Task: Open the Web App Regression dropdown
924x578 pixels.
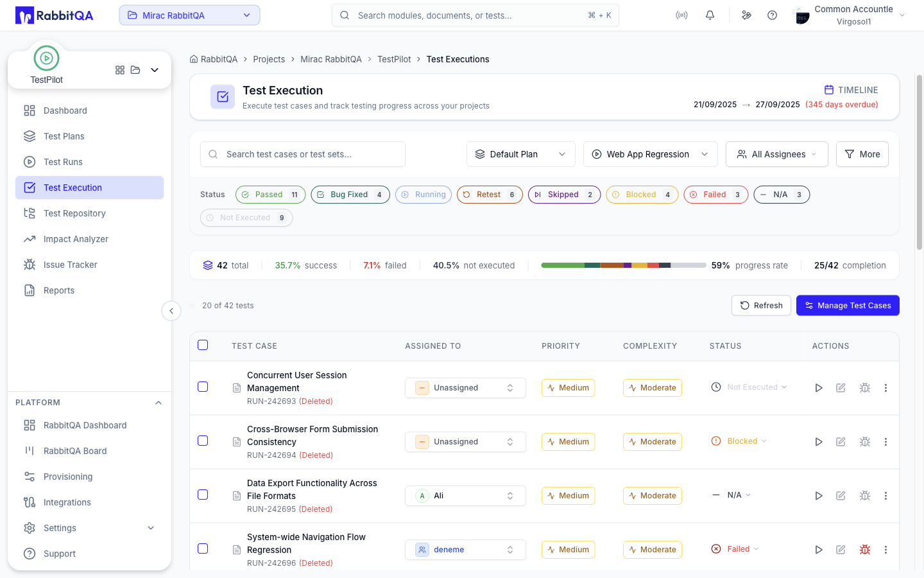Action: [x=651, y=154]
